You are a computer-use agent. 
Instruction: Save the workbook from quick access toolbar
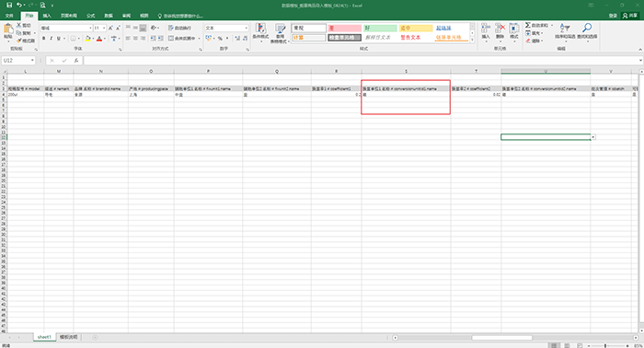(x=9, y=6)
